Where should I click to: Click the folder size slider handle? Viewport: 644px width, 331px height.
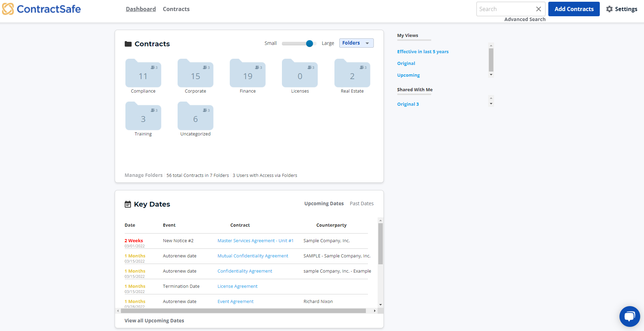pos(310,44)
